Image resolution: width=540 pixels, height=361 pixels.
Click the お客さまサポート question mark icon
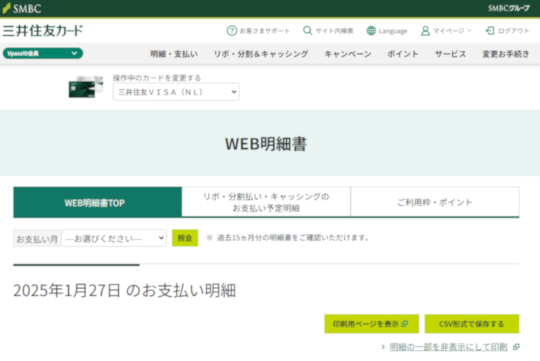pos(232,31)
